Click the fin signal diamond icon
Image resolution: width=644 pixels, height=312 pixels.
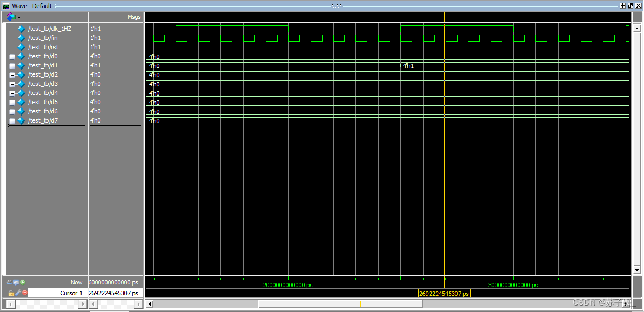22,38
